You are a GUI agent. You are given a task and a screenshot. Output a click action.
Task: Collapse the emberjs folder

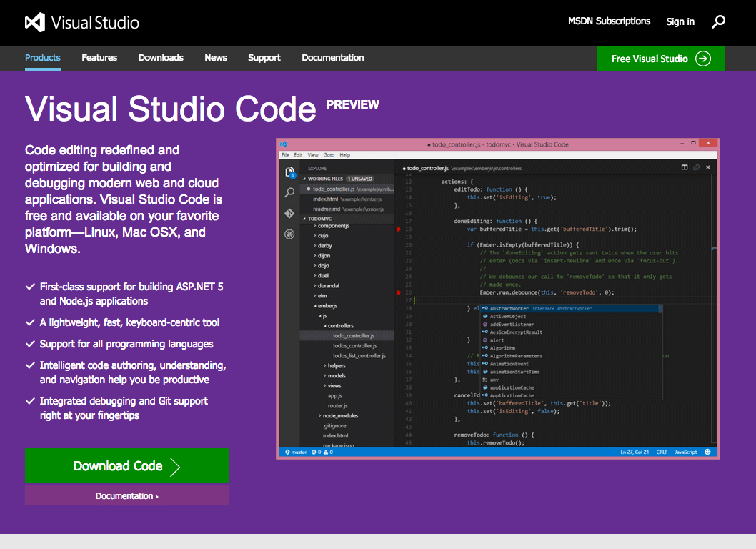(327, 306)
